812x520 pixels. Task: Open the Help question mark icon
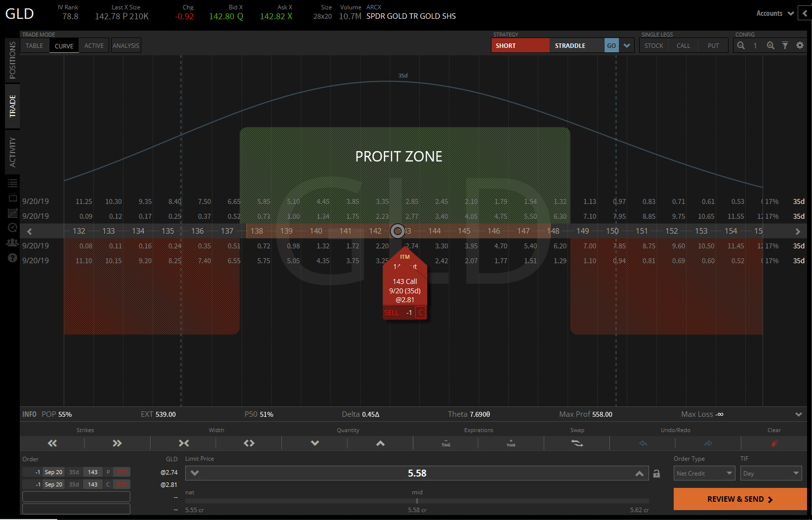pyautogui.click(x=12, y=257)
